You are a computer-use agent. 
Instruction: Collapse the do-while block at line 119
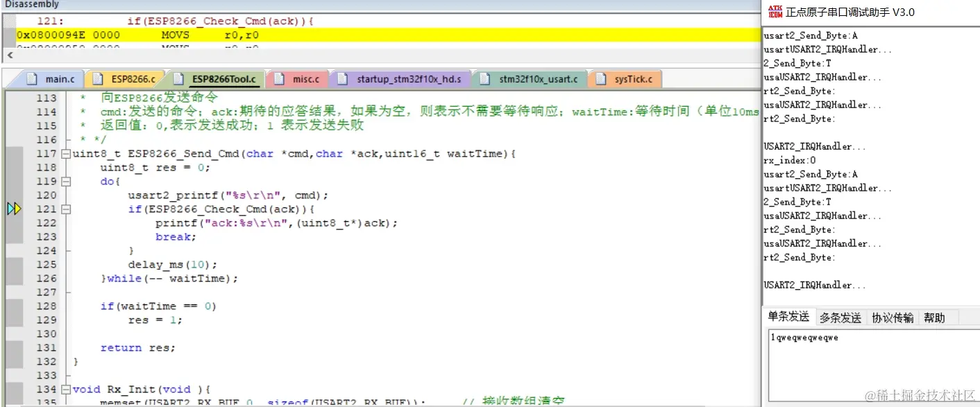[65, 181]
